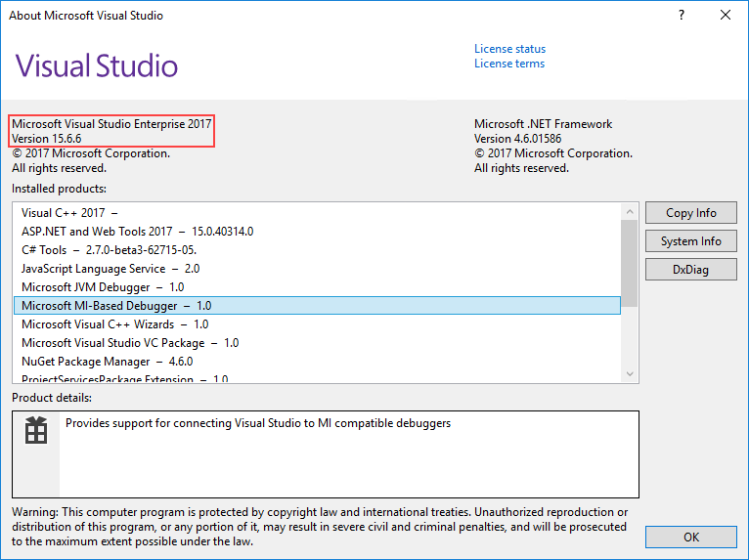Screen dimensions: 749x560
Task: Select NuGet Package Manager entry
Action: pyautogui.click(x=317, y=362)
